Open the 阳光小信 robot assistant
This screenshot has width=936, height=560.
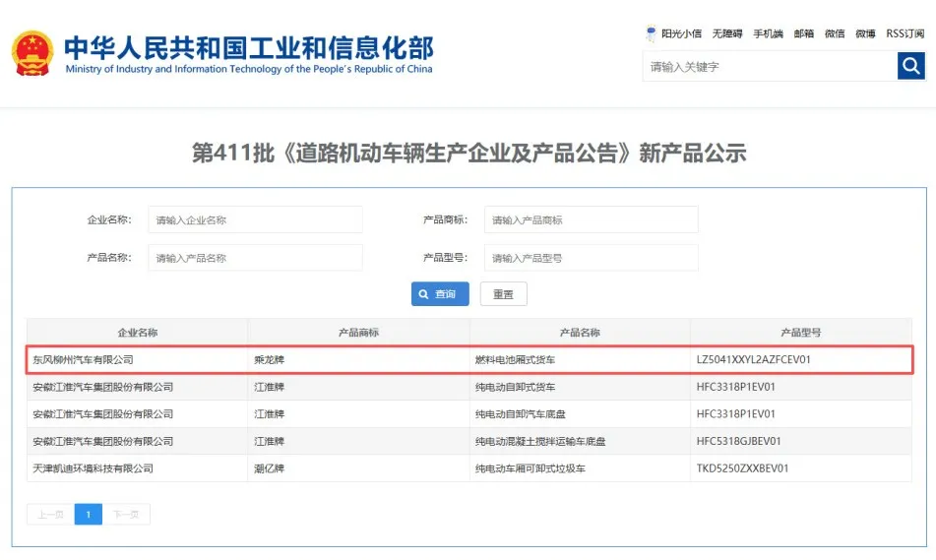pos(674,33)
